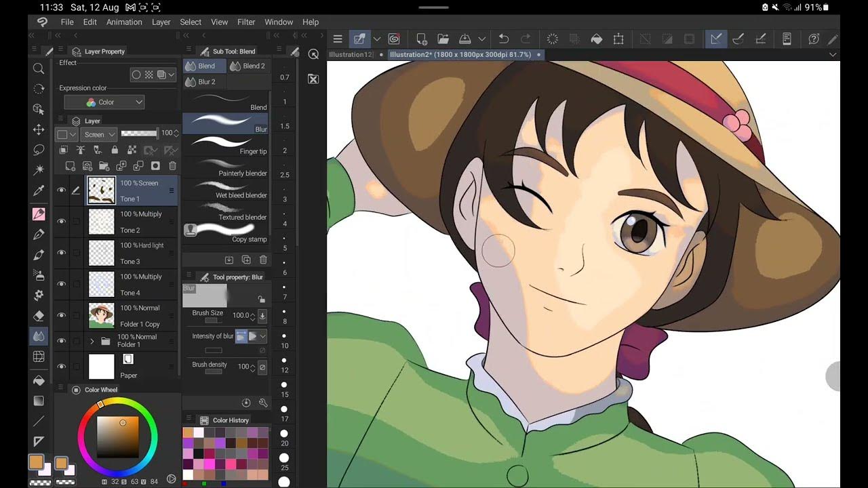
Task: Click the Redo arrow in command bar
Action: pos(526,39)
